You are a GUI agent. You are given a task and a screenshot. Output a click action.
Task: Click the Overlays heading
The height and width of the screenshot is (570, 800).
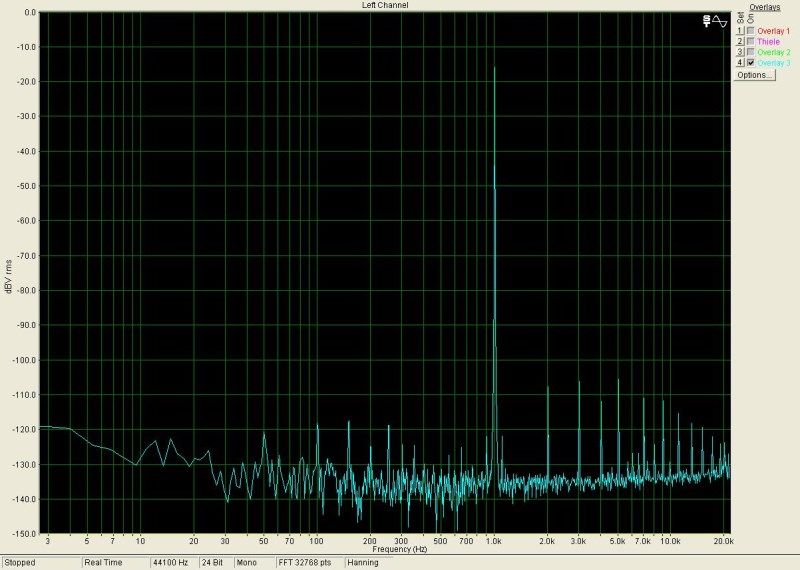[764, 7]
